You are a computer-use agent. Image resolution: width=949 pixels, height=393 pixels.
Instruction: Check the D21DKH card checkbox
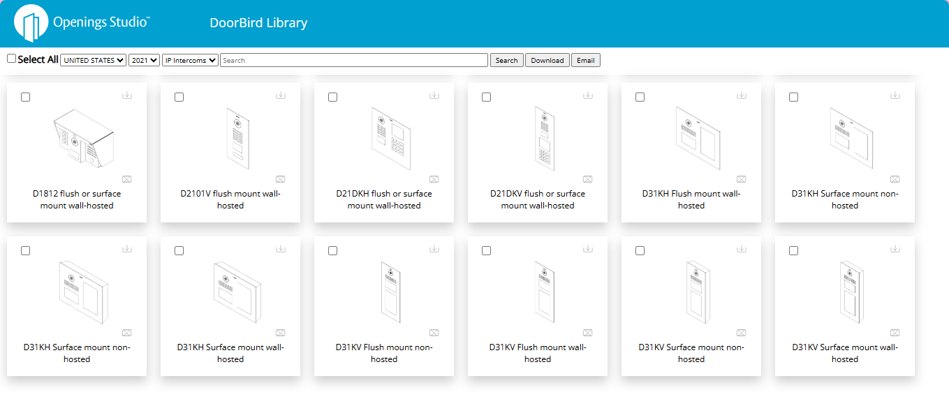[x=333, y=97]
